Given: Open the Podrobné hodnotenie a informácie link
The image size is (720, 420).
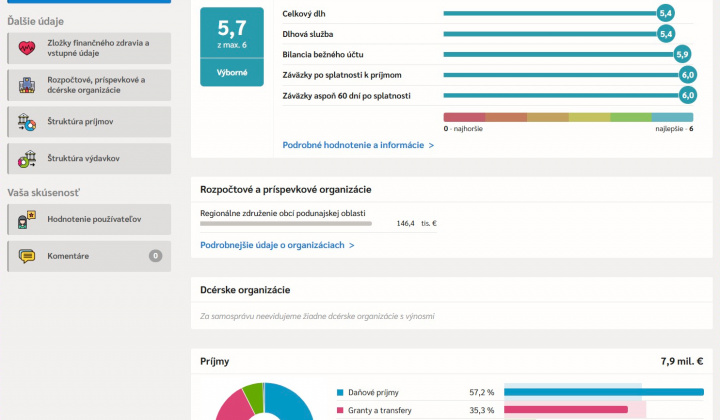Looking at the screenshot, I should click(358, 145).
